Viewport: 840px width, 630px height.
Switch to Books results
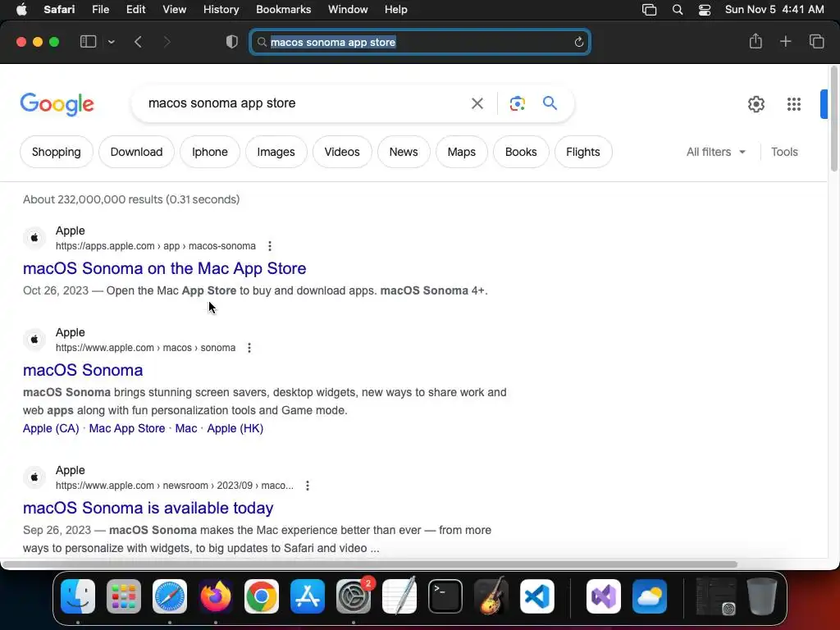click(x=521, y=152)
